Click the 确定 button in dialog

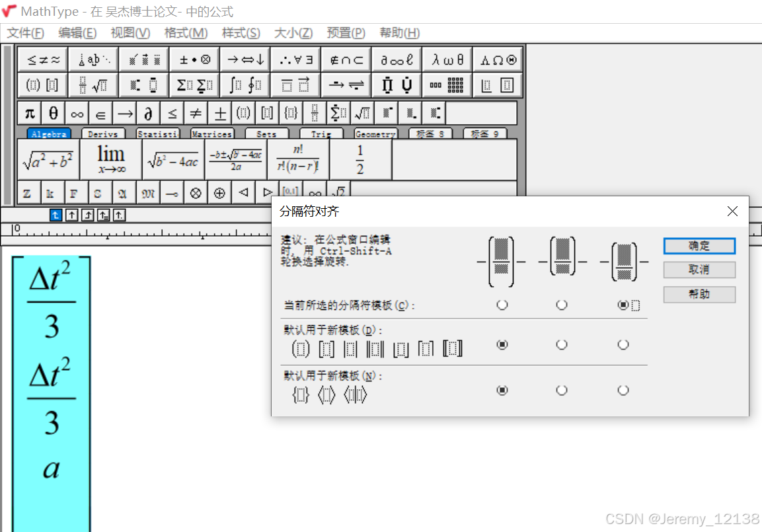[x=699, y=246]
